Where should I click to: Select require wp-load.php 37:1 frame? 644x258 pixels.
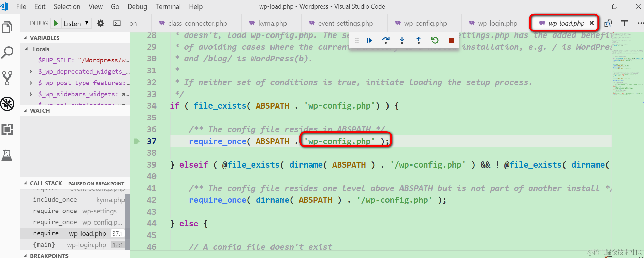tap(72, 233)
